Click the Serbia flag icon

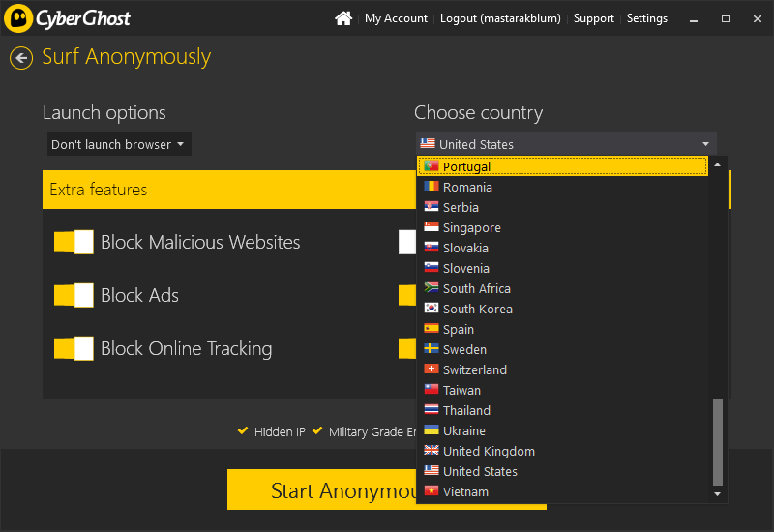[432, 206]
